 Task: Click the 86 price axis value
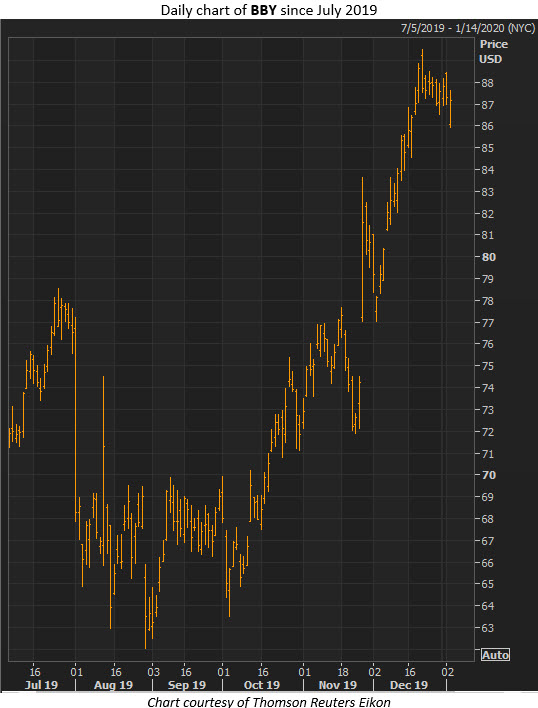point(488,126)
